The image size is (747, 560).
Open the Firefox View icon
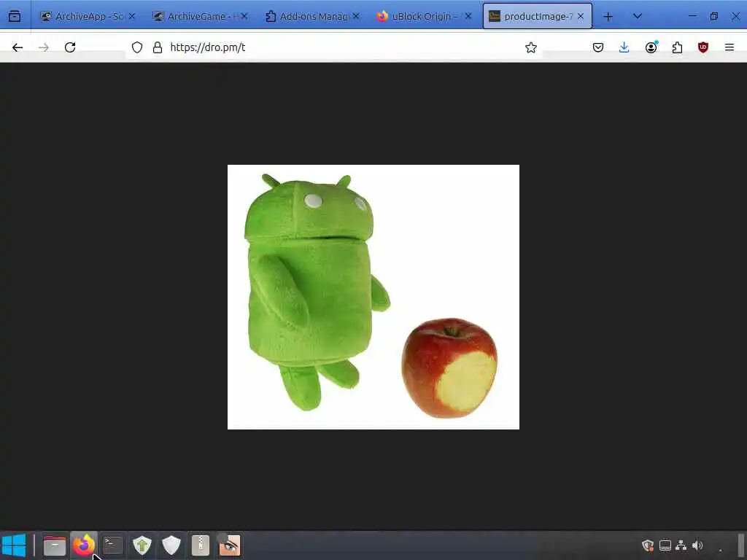coord(15,16)
